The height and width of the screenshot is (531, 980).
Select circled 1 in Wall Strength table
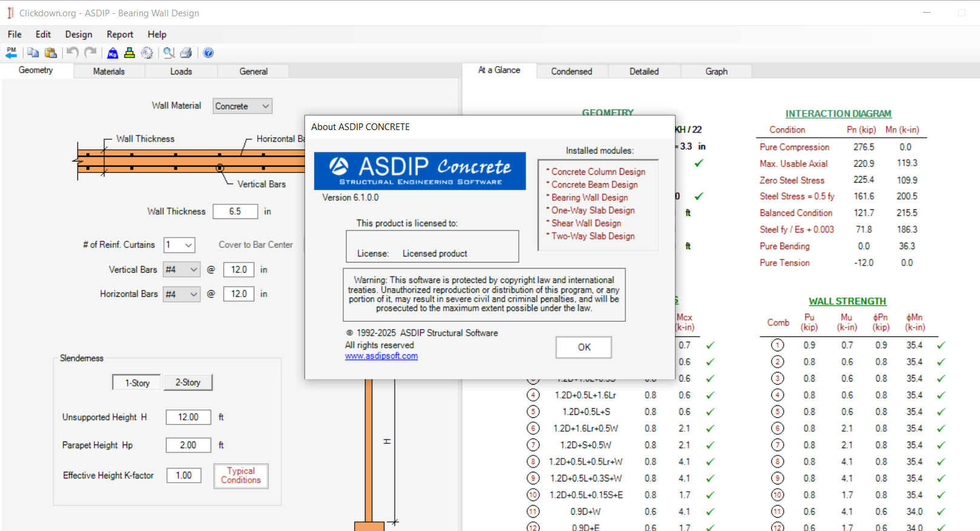point(777,345)
